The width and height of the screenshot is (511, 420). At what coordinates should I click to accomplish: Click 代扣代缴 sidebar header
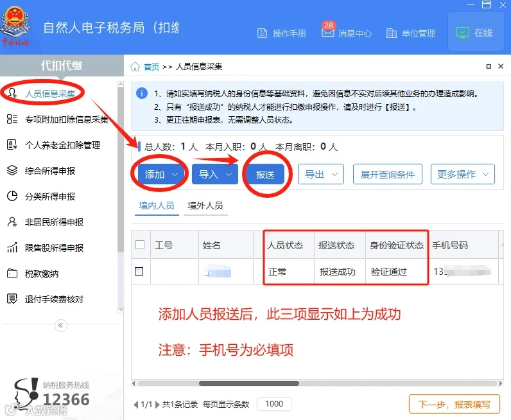62,66
